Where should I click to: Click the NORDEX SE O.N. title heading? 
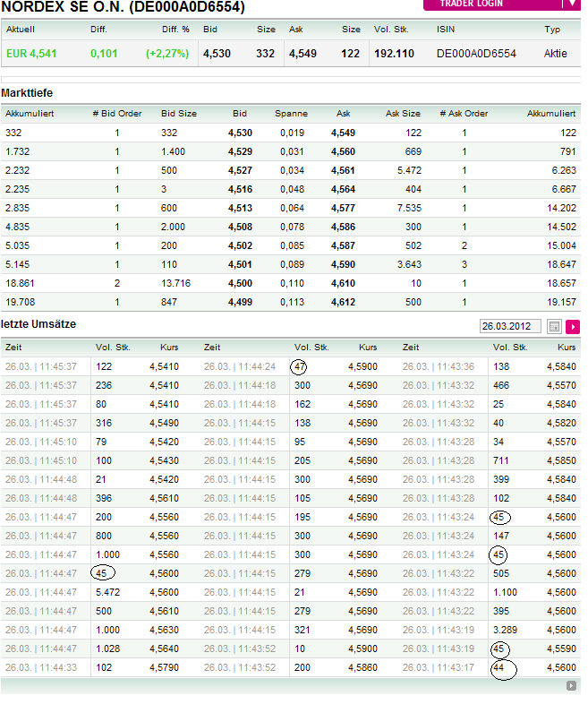click(x=124, y=7)
